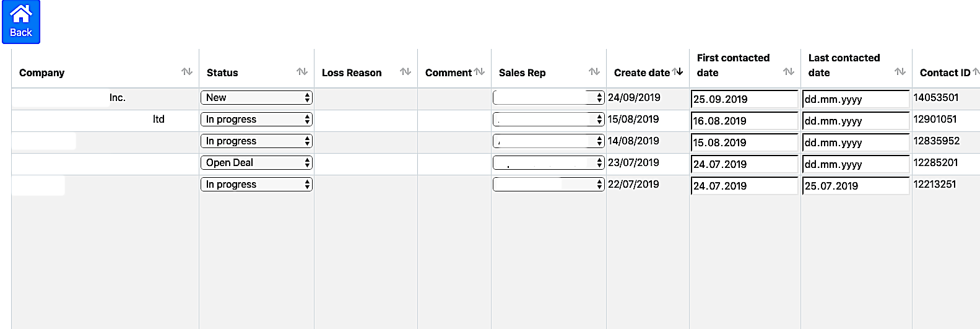This screenshot has height=329, width=980.
Task: Click empty last contacted date in first row
Action: tap(856, 99)
